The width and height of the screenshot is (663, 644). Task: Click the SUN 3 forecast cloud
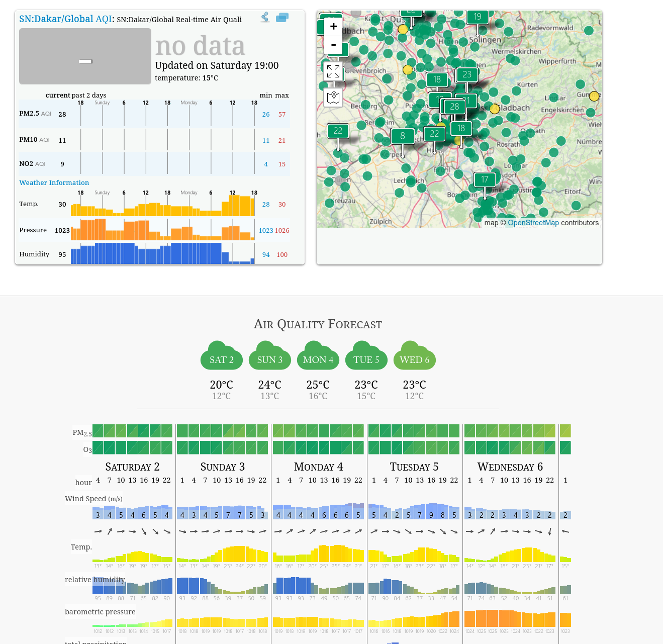point(270,355)
